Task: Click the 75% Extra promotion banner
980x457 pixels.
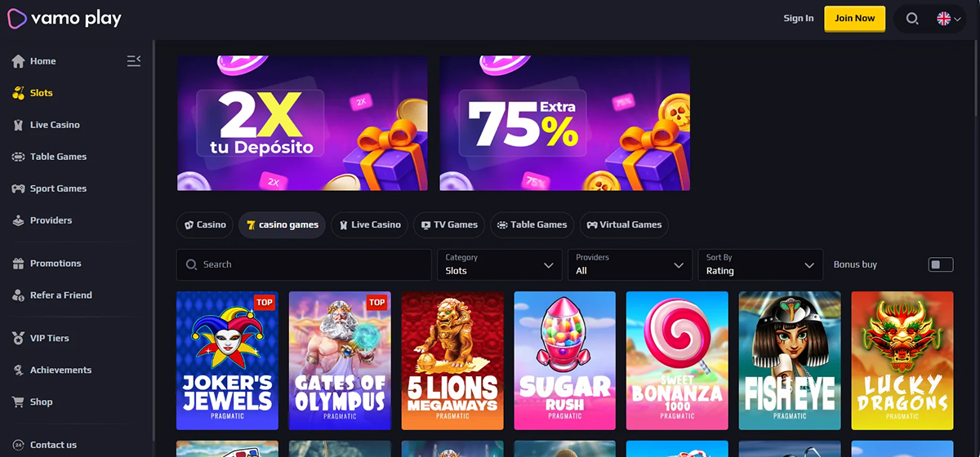Action: [x=564, y=122]
